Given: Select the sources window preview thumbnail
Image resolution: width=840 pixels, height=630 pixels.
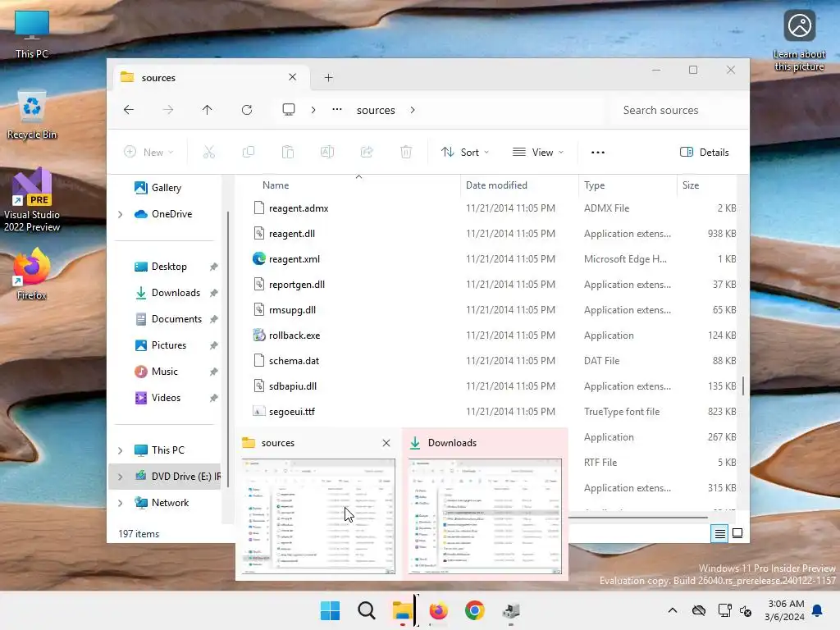Looking at the screenshot, I should point(318,517).
